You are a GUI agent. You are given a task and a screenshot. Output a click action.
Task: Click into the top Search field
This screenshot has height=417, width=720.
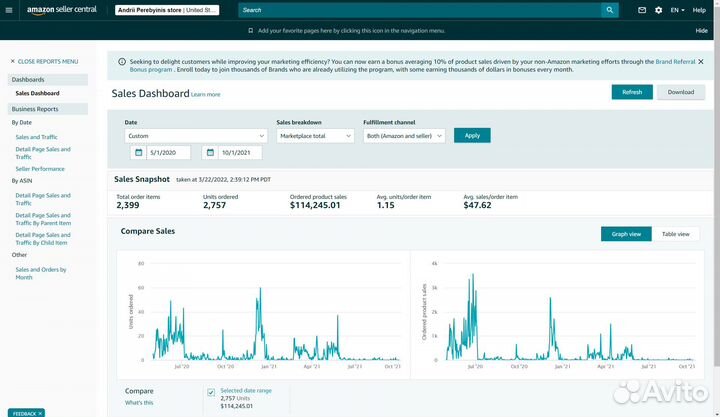(420, 10)
